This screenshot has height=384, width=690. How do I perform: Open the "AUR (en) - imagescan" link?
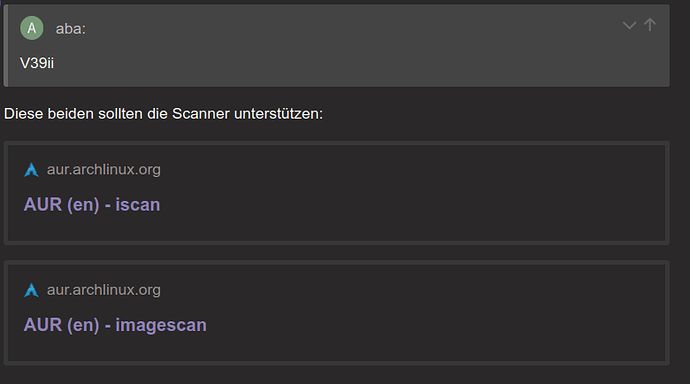point(115,325)
